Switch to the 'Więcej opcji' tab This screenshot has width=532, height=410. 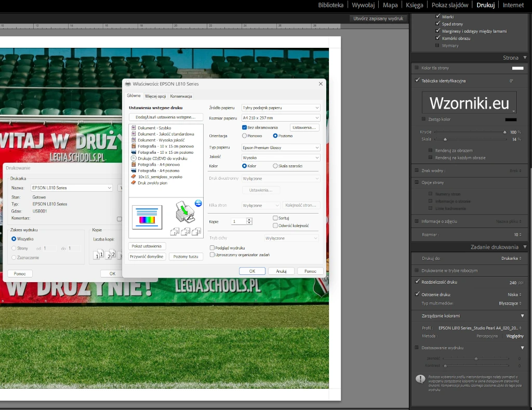tap(155, 96)
